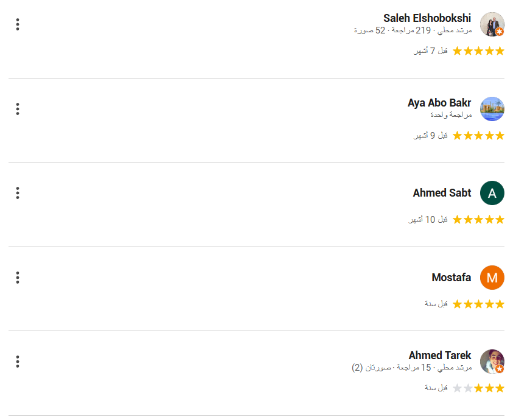Click Mostafa's orange M avatar
This screenshot has height=420, width=530.
pos(492,278)
